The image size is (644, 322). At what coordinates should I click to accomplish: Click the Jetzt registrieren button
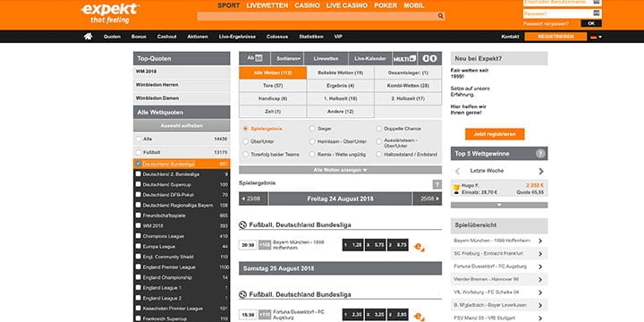(x=495, y=134)
